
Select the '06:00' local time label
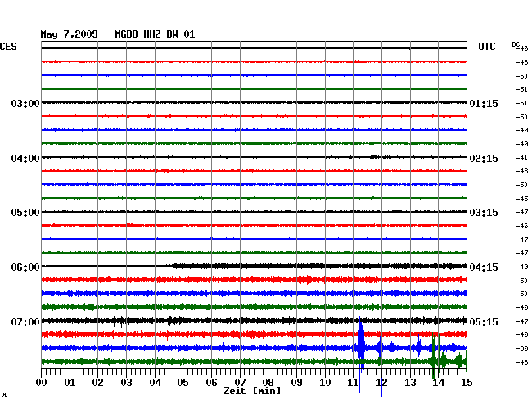coord(25,267)
